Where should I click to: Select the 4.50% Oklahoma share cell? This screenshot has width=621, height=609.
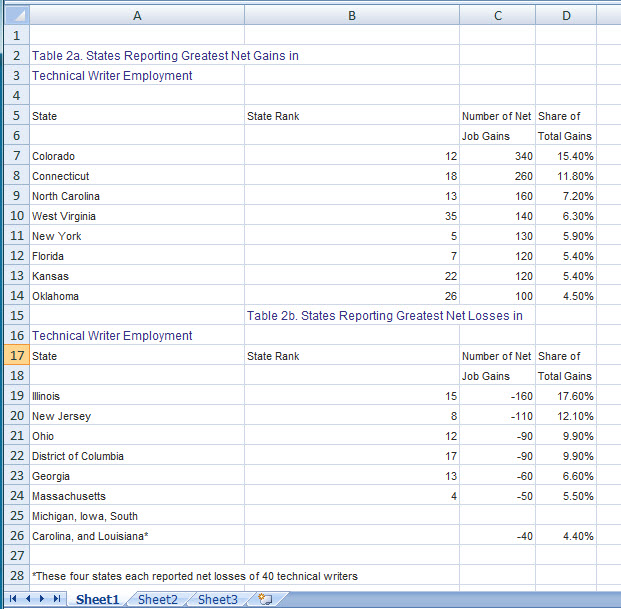[x=566, y=295]
